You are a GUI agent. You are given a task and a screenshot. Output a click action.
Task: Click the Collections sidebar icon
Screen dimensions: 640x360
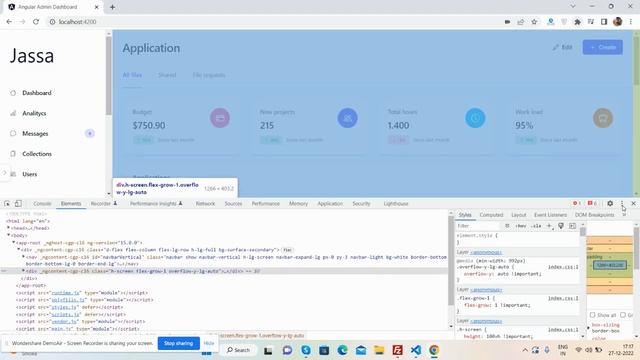coord(13,154)
